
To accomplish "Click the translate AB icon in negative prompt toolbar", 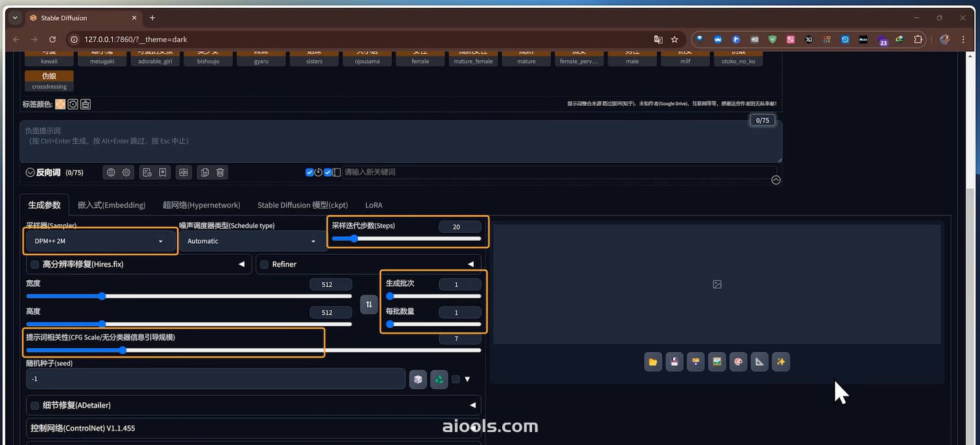I will click(x=184, y=173).
